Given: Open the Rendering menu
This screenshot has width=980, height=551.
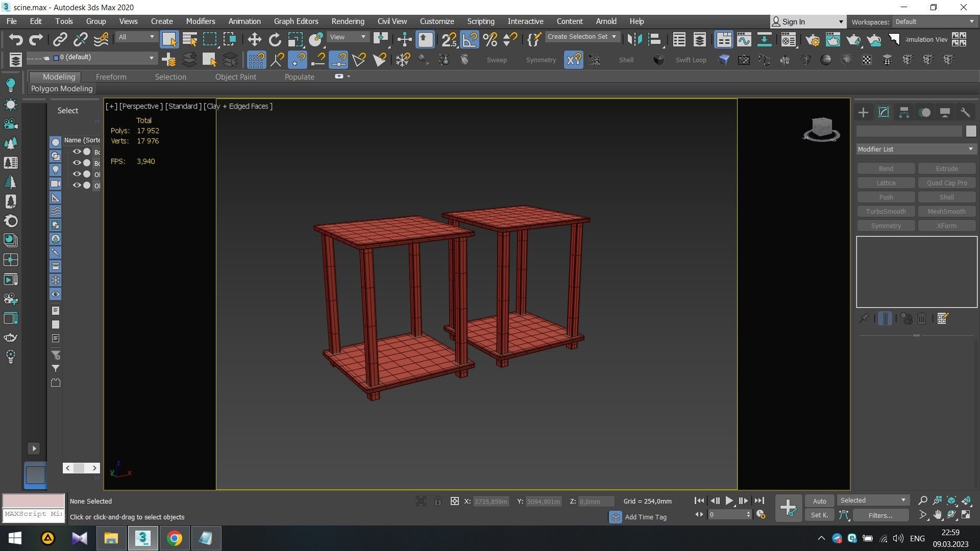Looking at the screenshot, I should [x=348, y=21].
